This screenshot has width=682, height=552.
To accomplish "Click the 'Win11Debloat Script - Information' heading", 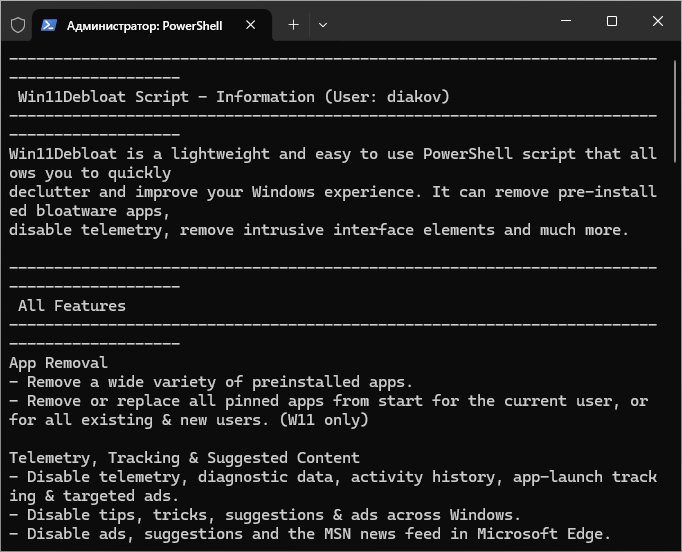I will pos(234,97).
